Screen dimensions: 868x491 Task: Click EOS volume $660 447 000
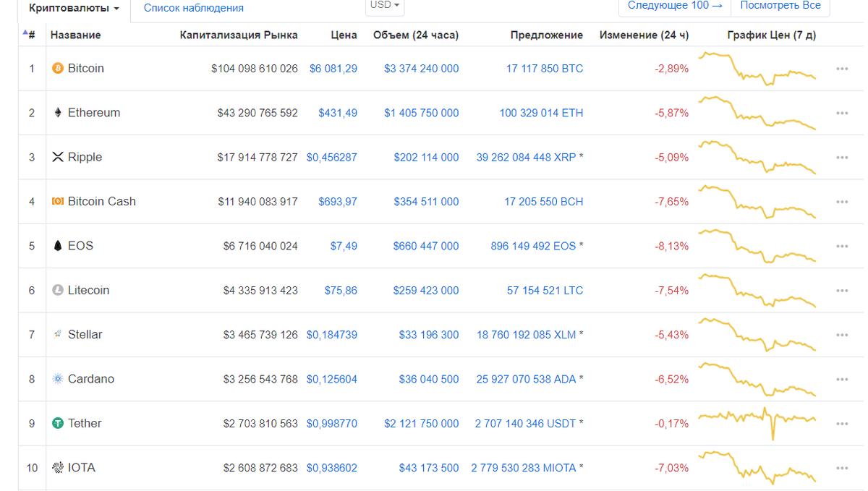[x=426, y=246]
